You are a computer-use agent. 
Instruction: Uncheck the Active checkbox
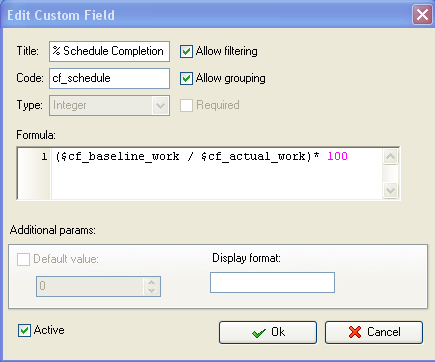click(24, 330)
